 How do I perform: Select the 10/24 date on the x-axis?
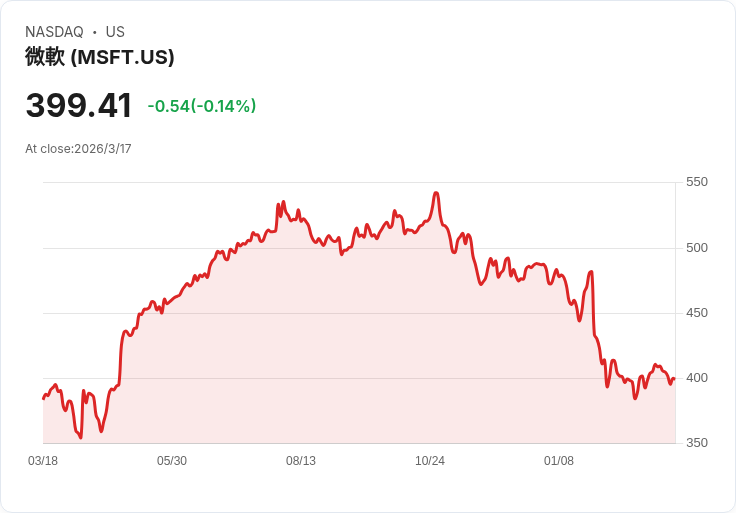pos(430,461)
